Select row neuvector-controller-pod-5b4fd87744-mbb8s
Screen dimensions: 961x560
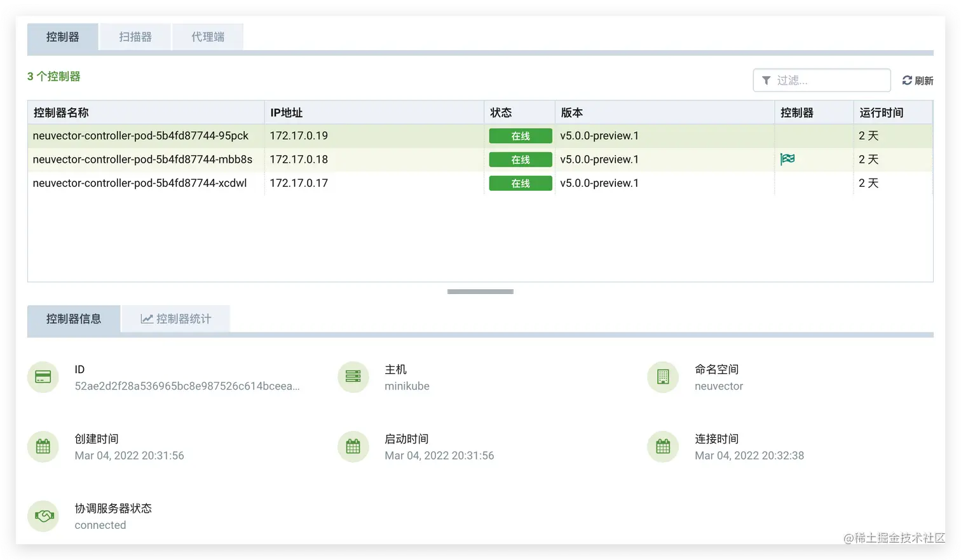(480, 160)
